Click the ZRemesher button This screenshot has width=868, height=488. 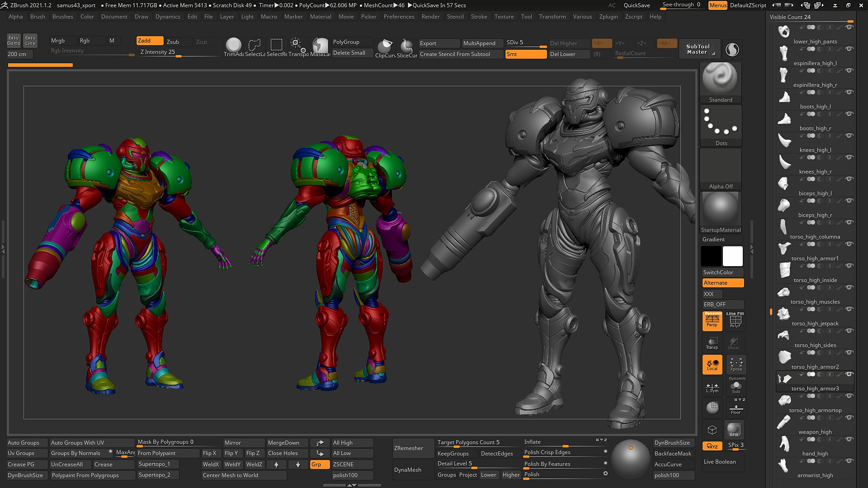409,448
